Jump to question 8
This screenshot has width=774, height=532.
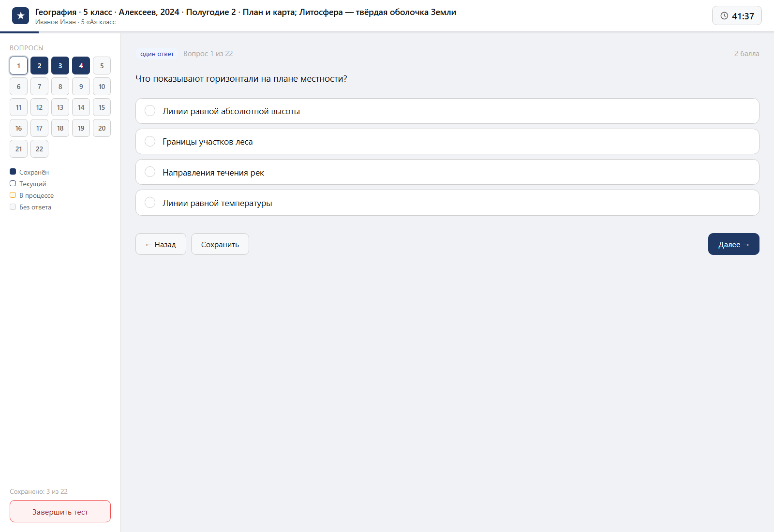coord(60,87)
